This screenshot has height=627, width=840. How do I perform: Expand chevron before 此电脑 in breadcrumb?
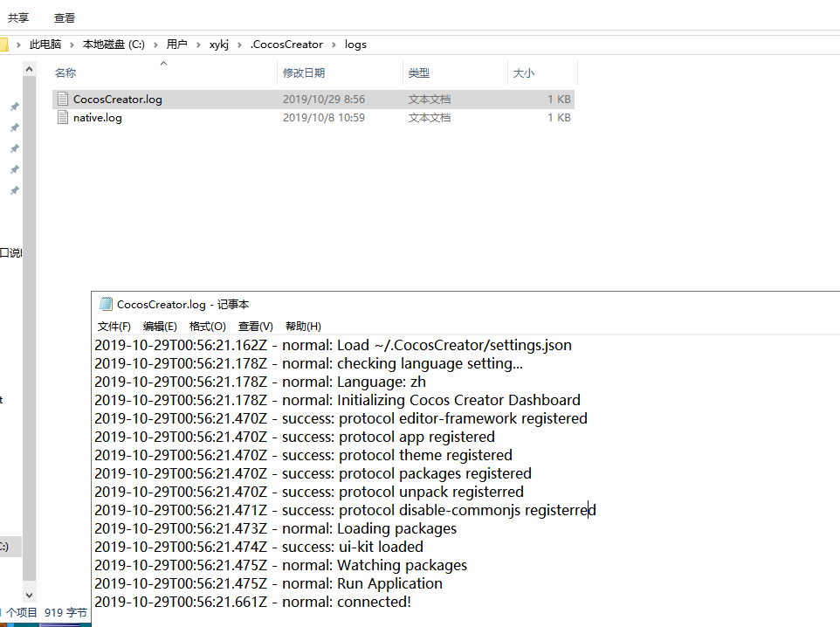(x=18, y=45)
